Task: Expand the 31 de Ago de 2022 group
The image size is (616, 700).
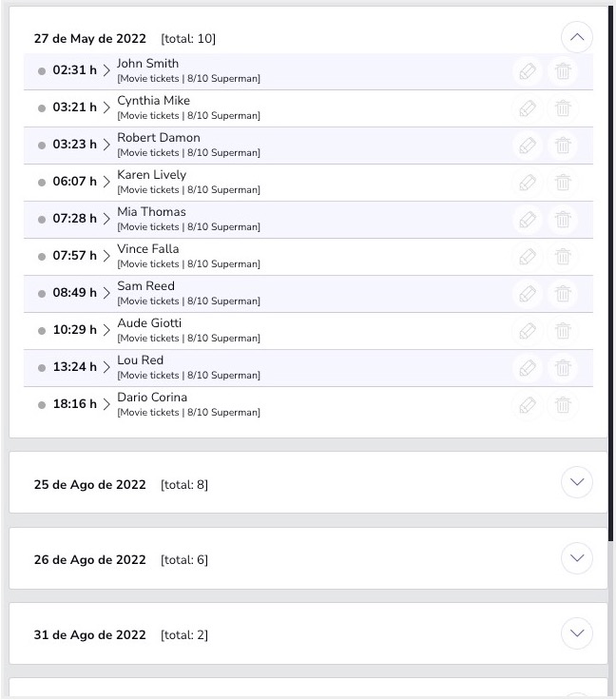Action: point(577,632)
